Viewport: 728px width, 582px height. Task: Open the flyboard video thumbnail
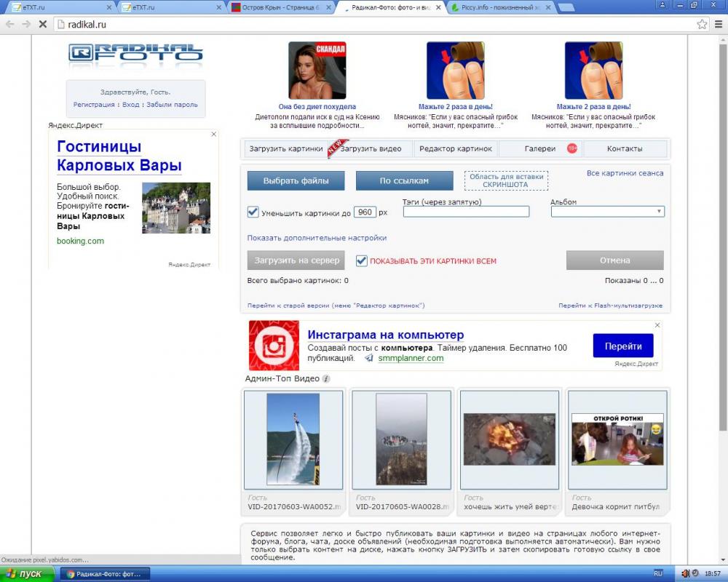coord(293,439)
